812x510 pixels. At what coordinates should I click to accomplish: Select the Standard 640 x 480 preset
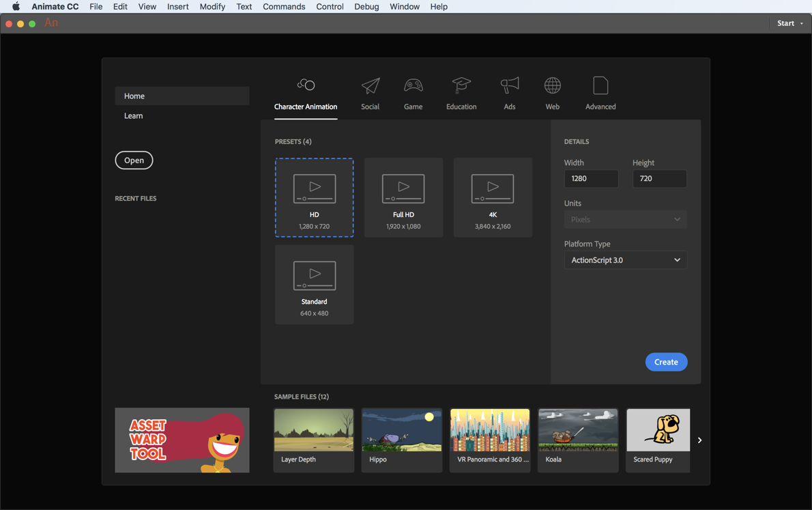point(314,284)
